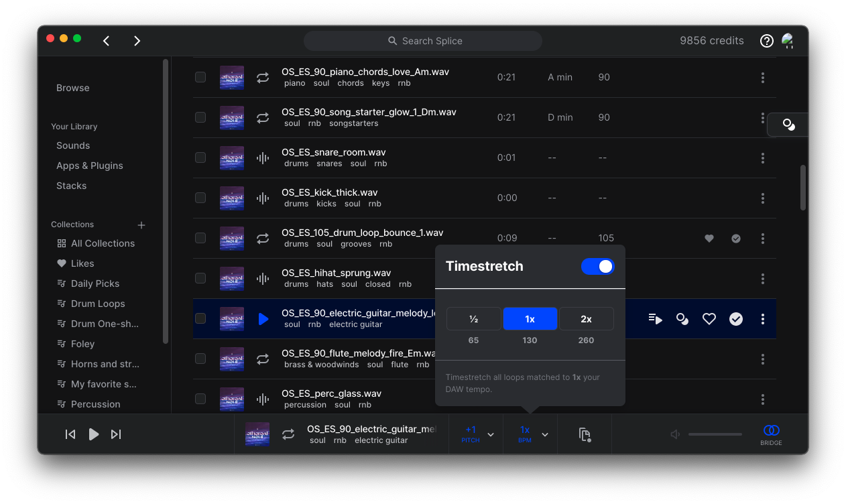Open the BPM dropdown in the player bar
This screenshot has height=504, width=846.
tap(544, 434)
